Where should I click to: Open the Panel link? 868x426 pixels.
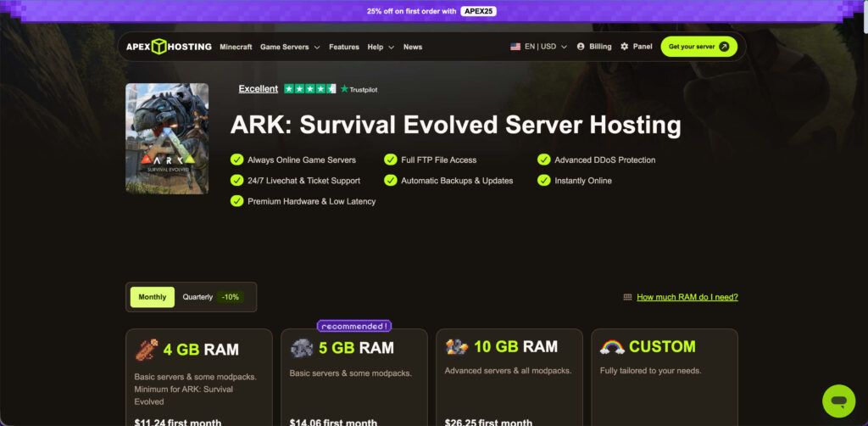pyautogui.click(x=636, y=47)
